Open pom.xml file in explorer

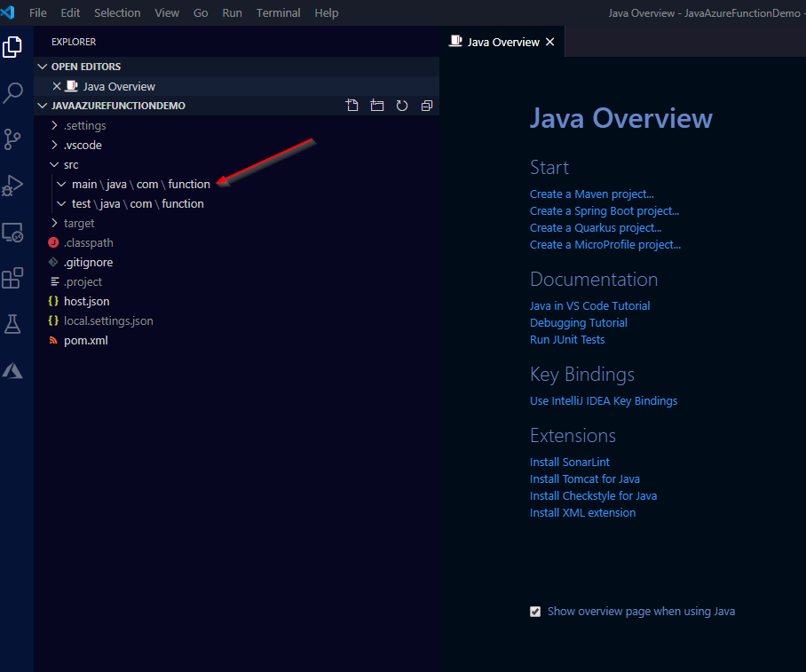[x=85, y=340]
